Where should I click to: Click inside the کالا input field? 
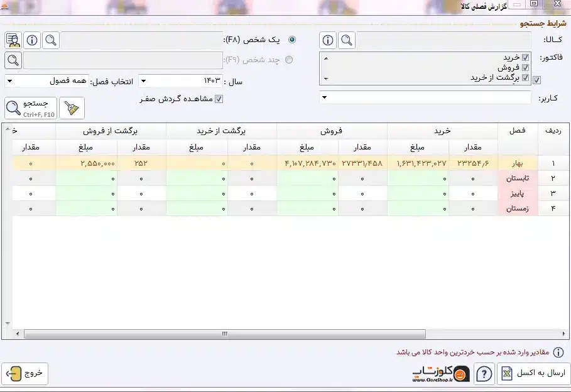443,40
